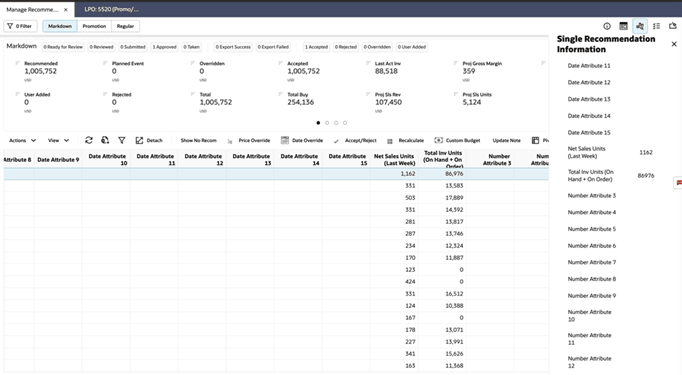The height and width of the screenshot is (375, 682).
Task: Select the Promotion tab
Action: tap(94, 26)
